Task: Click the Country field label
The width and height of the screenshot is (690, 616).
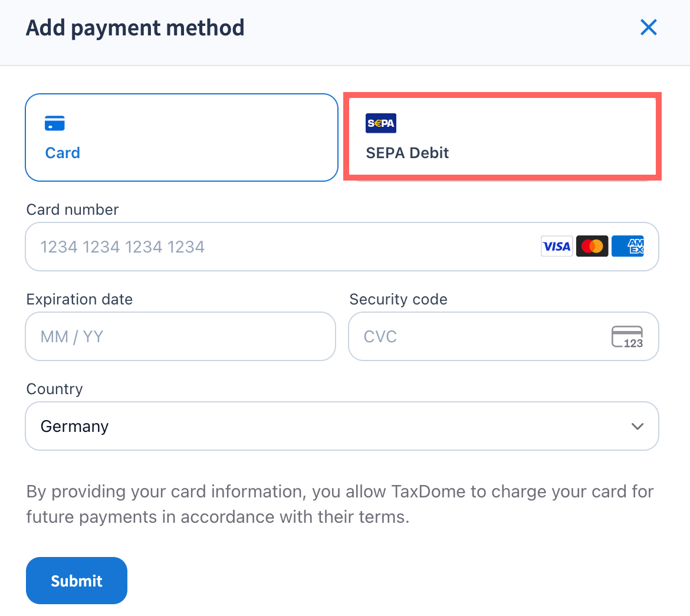Action: click(55, 389)
